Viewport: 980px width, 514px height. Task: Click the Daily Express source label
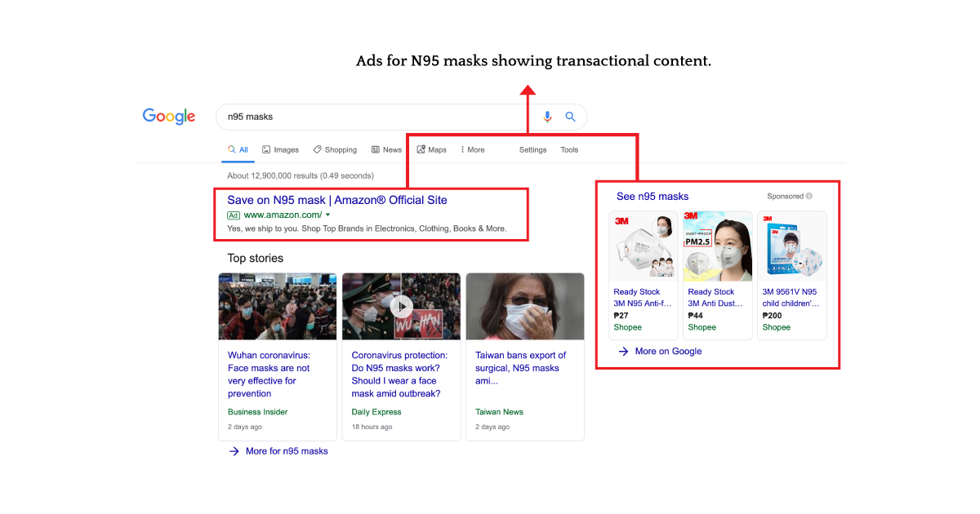(x=375, y=412)
